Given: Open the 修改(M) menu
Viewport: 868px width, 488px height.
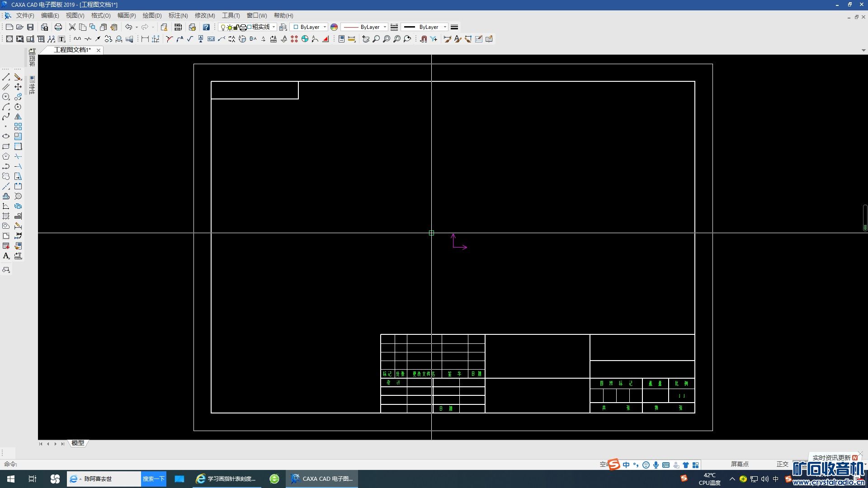Looking at the screenshot, I should point(205,15).
